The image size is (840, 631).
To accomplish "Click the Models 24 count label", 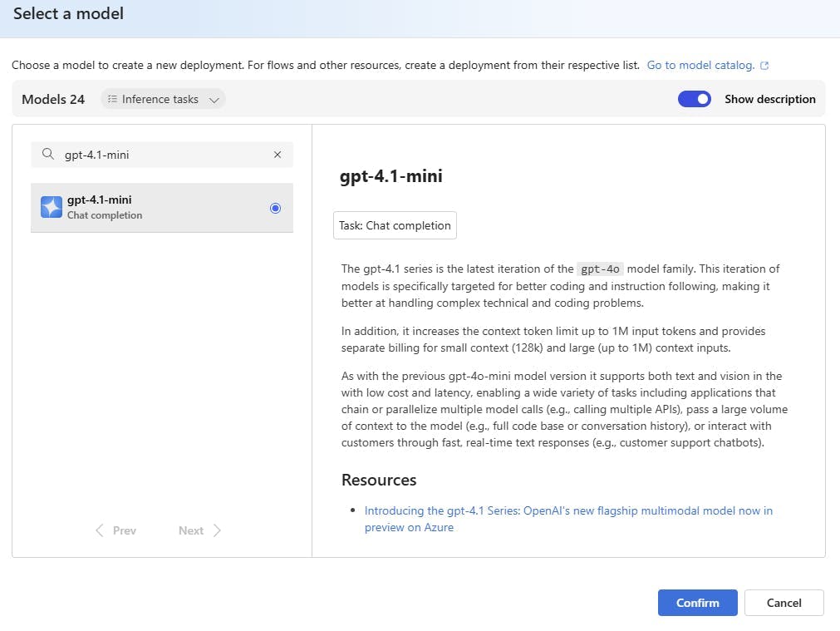I will pyautogui.click(x=53, y=99).
